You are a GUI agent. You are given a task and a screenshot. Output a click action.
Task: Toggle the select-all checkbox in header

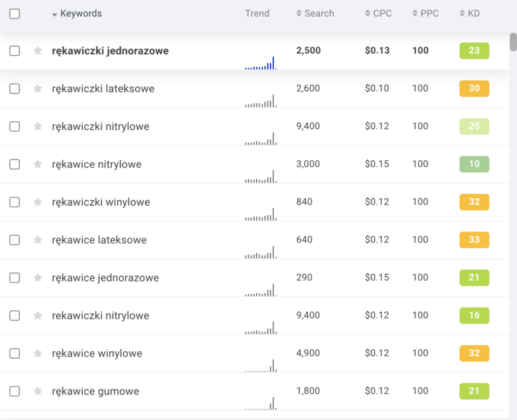[15, 14]
